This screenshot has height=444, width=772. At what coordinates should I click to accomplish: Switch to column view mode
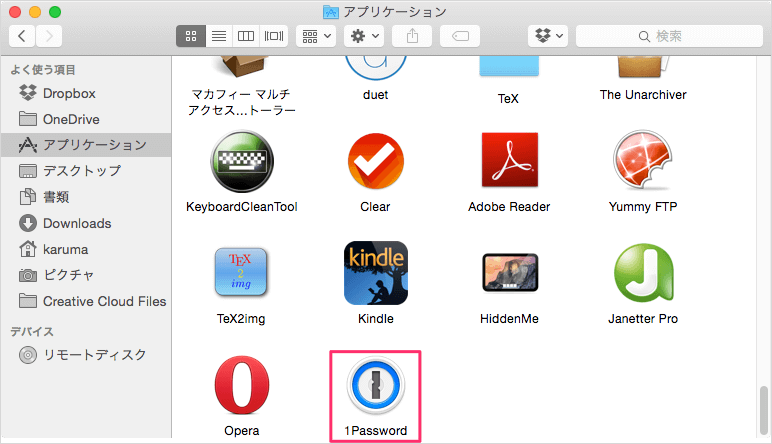[246, 36]
